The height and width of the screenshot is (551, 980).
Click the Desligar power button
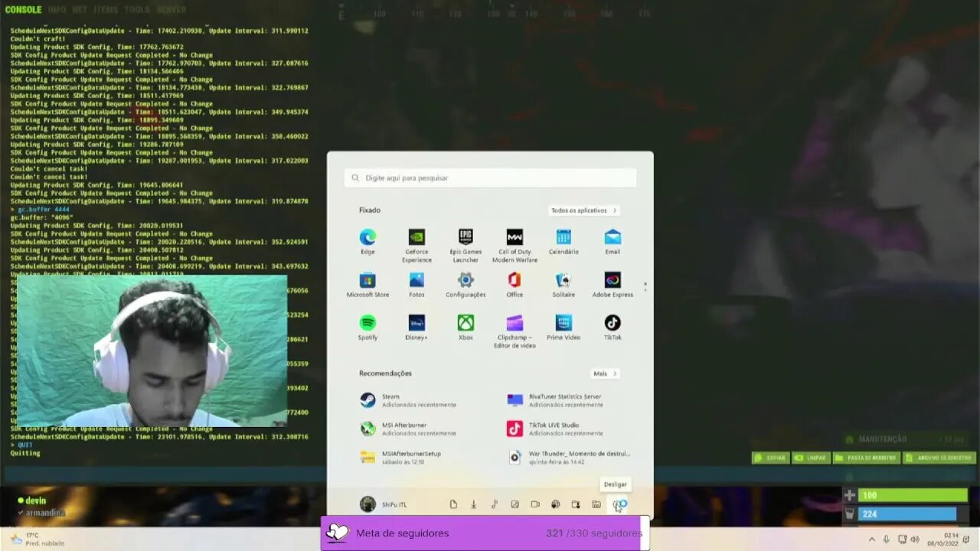pos(619,504)
